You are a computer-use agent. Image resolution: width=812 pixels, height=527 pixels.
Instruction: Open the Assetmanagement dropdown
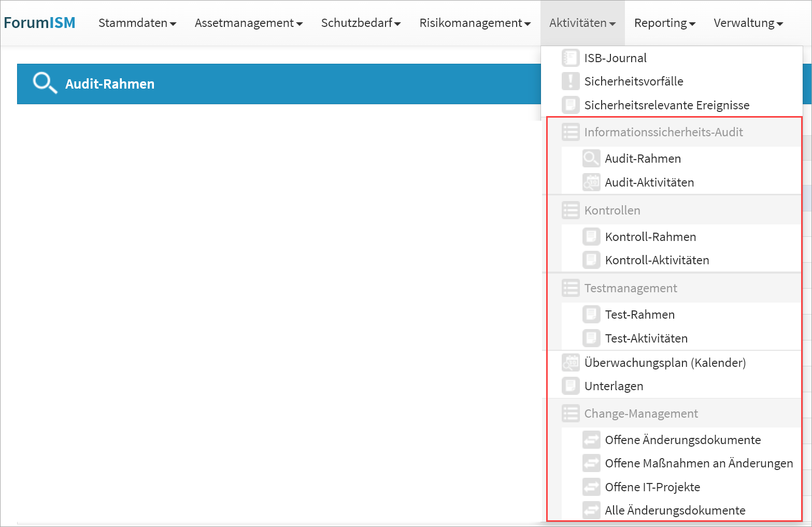tap(248, 23)
